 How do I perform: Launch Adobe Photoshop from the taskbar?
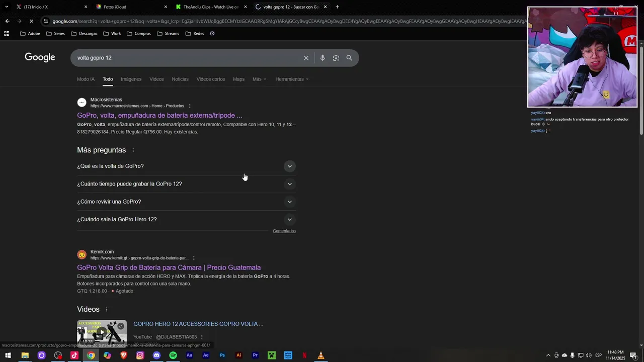(222, 355)
